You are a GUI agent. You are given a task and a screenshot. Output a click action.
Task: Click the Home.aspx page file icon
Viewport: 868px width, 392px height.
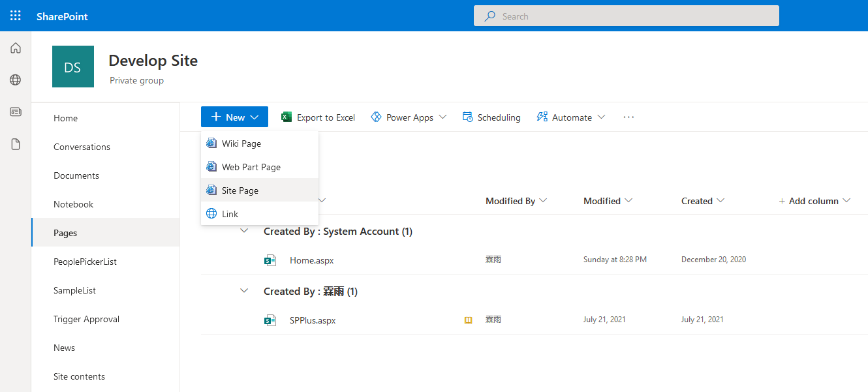pyautogui.click(x=270, y=260)
